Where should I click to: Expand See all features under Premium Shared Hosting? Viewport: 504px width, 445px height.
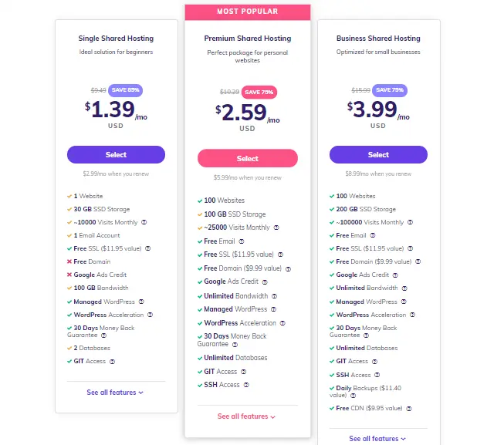click(x=246, y=416)
